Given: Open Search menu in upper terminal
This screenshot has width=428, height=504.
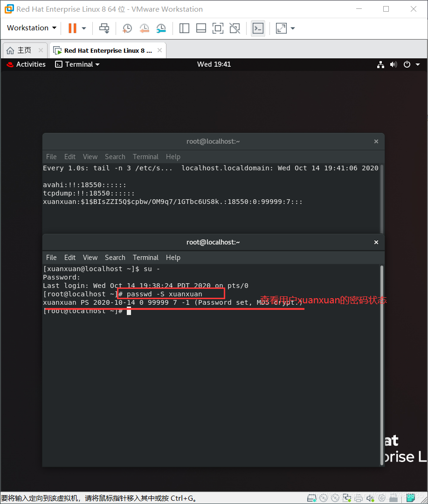Looking at the screenshot, I should 115,157.
